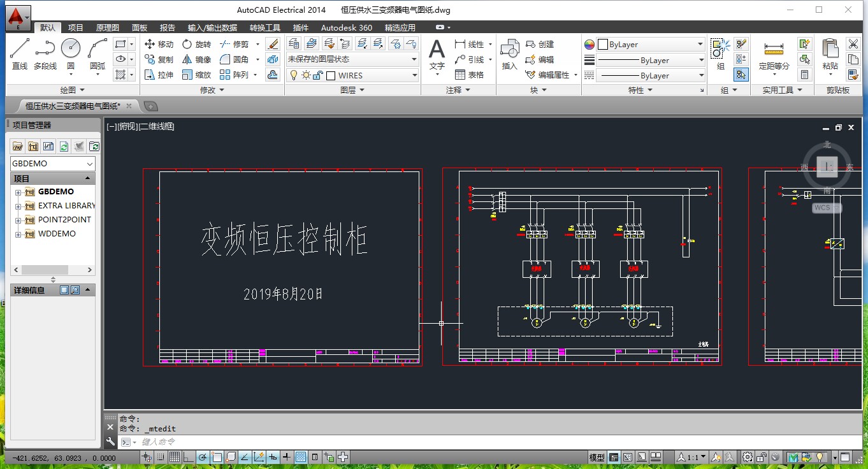Click the 组 group tool
The height and width of the screenshot is (469, 868).
pos(721,54)
